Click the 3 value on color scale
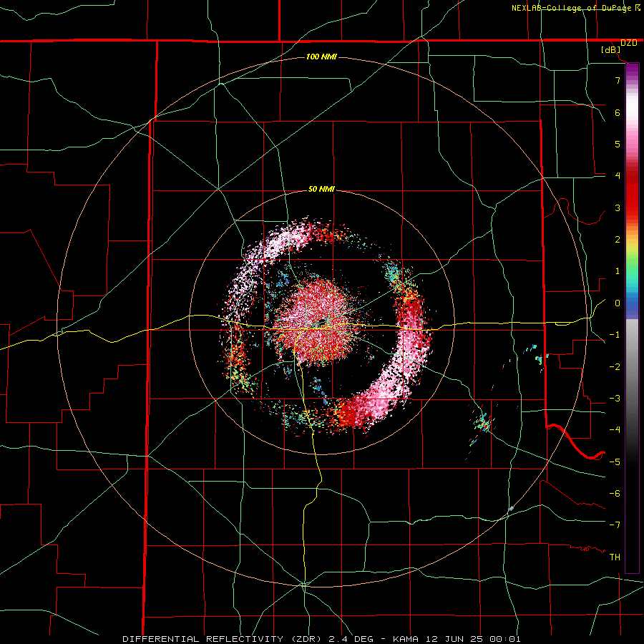This screenshot has height=644, width=644. (x=618, y=208)
